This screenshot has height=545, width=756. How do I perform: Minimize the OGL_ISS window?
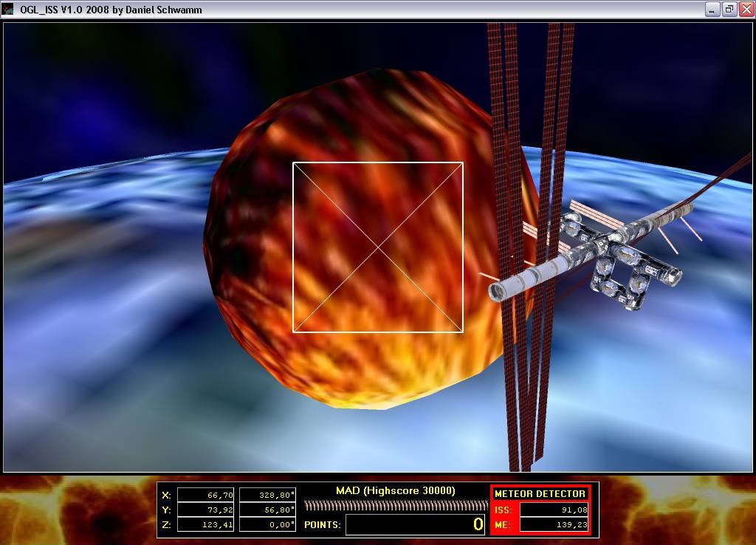[x=712, y=10]
